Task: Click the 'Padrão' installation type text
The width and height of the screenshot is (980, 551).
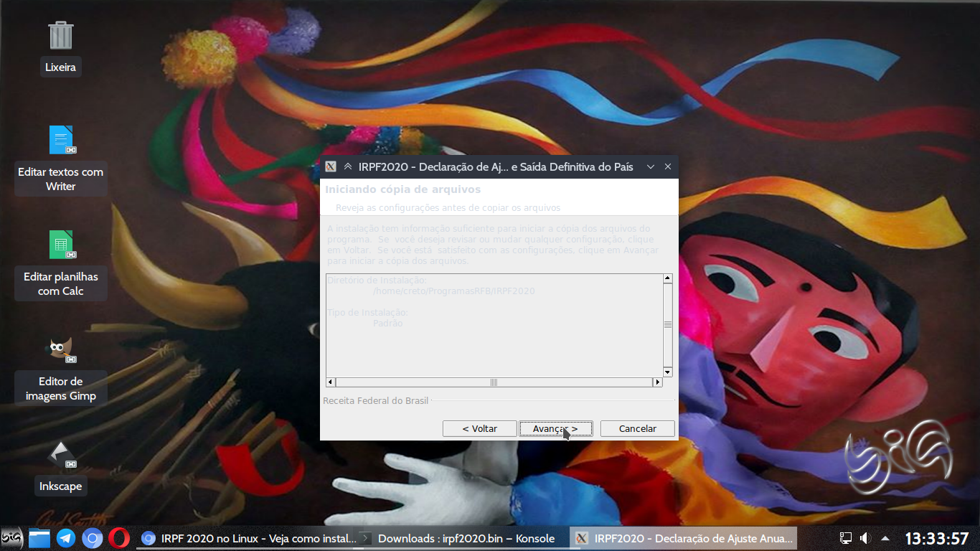Action: click(x=388, y=324)
